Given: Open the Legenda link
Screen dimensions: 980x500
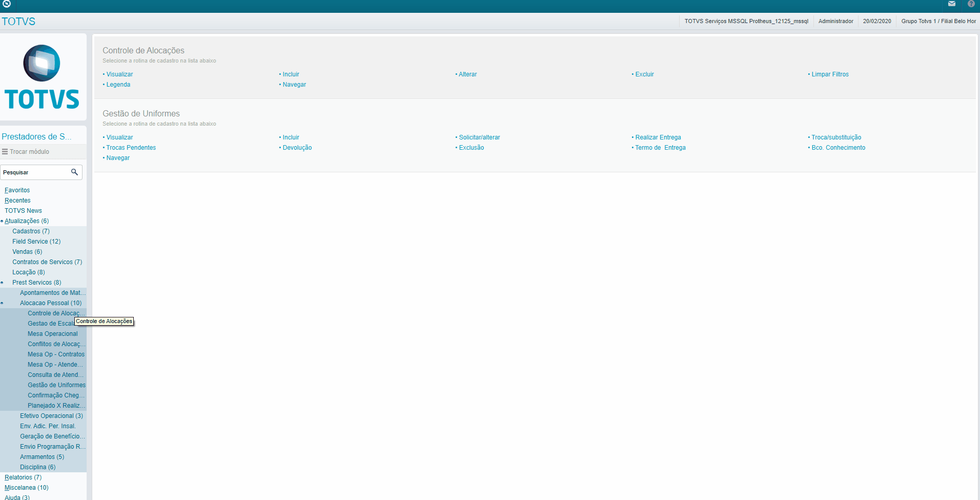Looking at the screenshot, I should pyautogui.click(x=118, y=85).
